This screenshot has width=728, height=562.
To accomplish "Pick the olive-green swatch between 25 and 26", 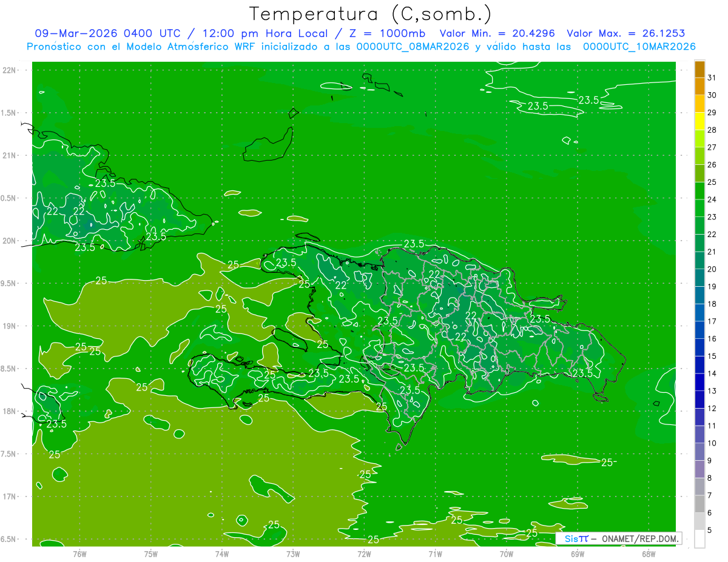I will coord(699,173).
